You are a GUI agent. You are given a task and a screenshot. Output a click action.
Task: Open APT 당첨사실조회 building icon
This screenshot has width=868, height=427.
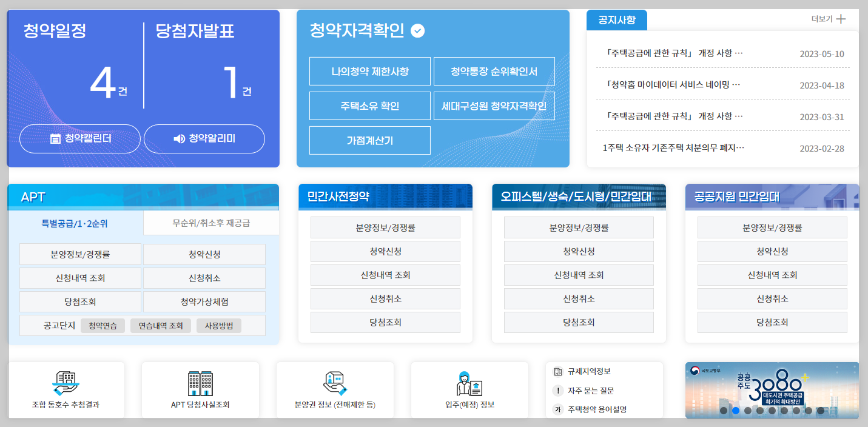point(200,390)
